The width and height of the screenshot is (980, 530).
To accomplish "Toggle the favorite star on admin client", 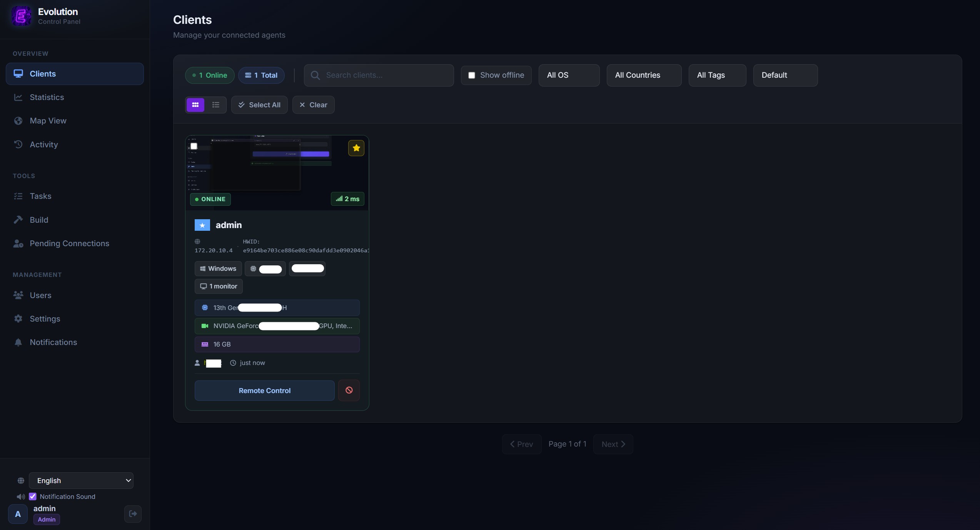I will pos(356,148).
